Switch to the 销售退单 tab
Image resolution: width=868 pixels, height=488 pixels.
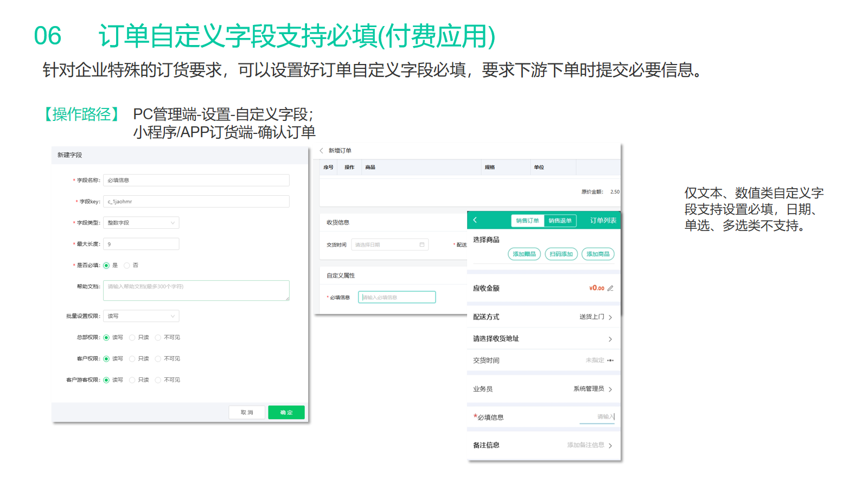560,221
